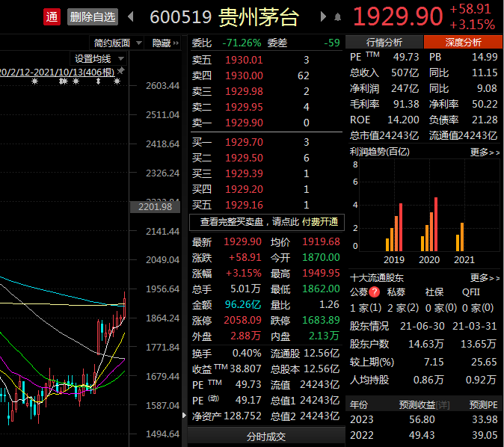Click the 2021 profit bar group
Viewport: 504px width, 447px height.
[460, 237]
